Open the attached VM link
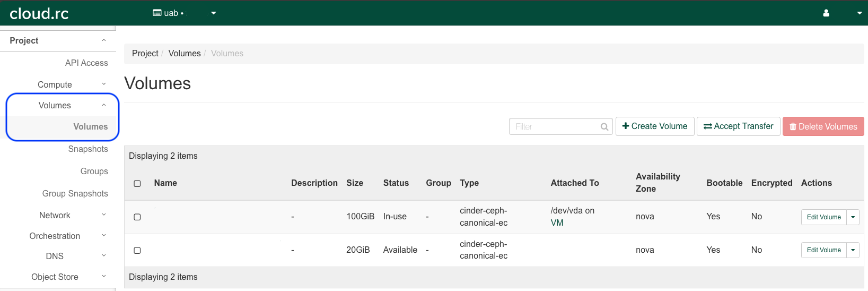The width and height of the screenshot is (868, 291). (x=557, y=222)
